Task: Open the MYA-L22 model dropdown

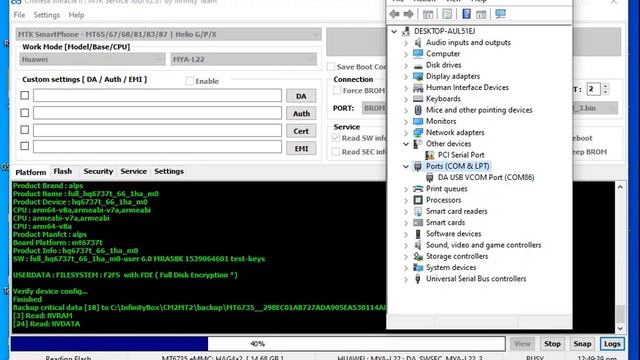Action: pyautogui.click(x=244, y=59)
